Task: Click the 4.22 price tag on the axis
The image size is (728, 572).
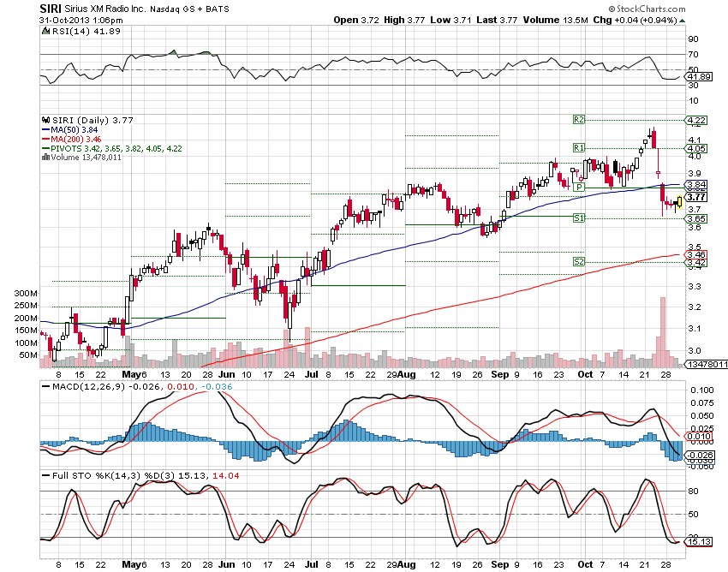Action: (697, 120)
